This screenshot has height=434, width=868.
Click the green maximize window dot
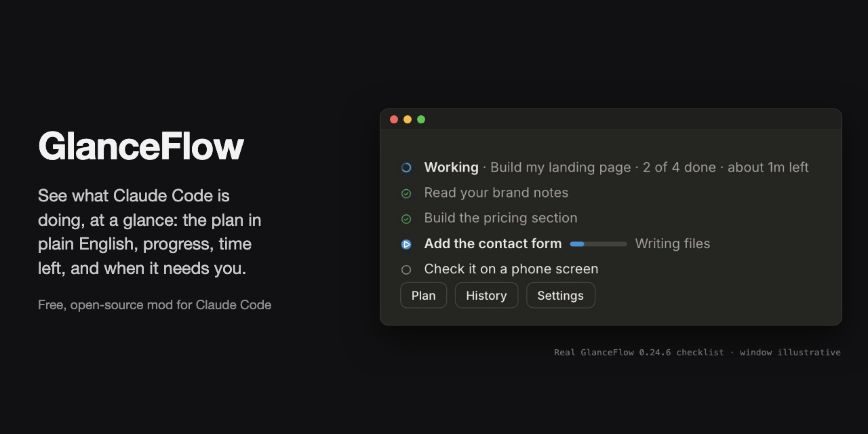421,119
